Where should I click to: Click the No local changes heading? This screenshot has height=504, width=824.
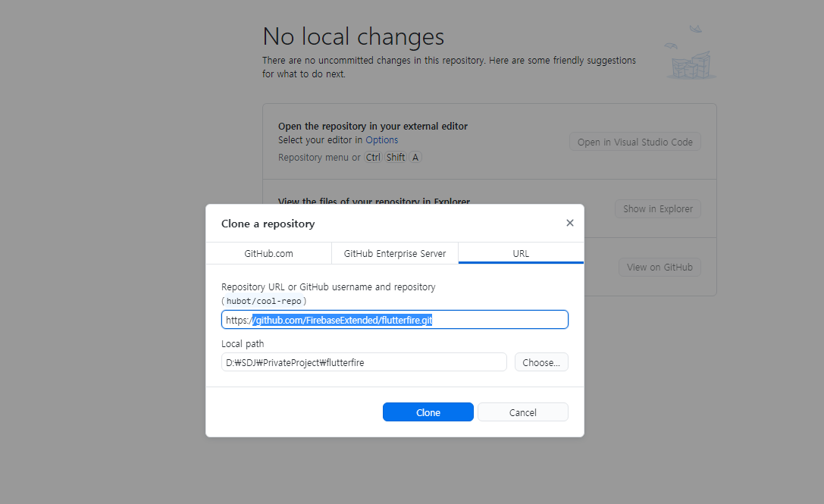353,37
